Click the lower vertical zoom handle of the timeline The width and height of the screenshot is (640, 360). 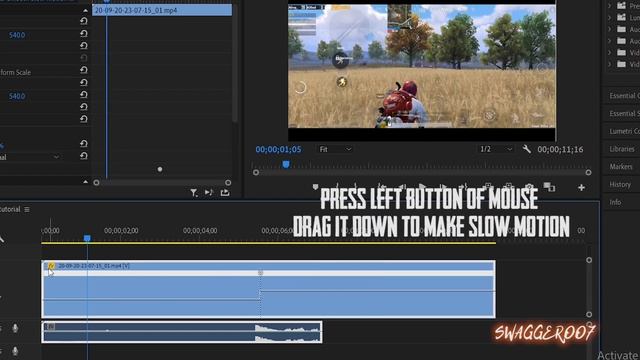[589, 314]
